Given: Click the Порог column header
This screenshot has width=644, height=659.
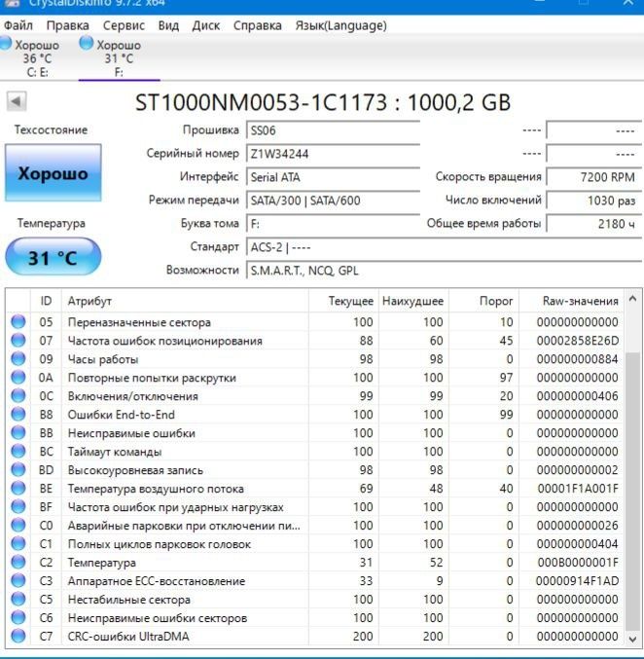Looking at the screenshot, I should point(483,301).
